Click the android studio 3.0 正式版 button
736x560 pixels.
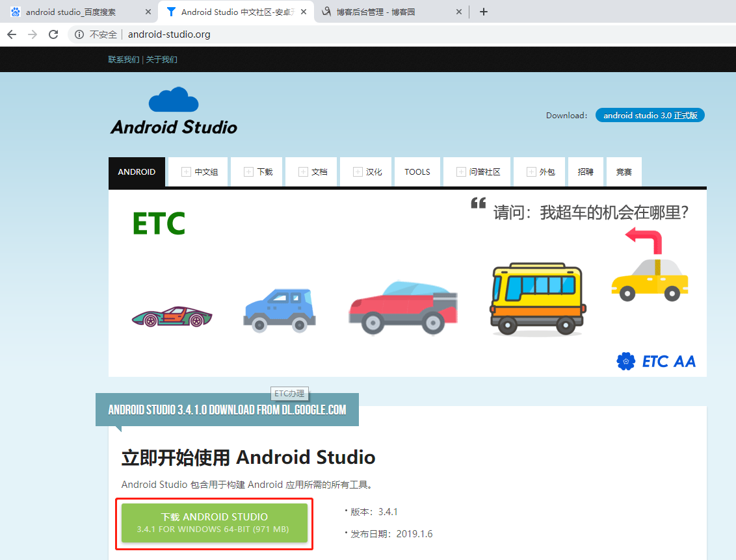click(x=650, y=115)
